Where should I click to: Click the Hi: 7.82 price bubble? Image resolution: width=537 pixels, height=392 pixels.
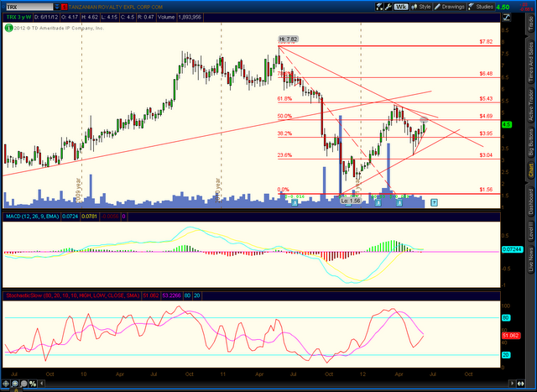pos(288,39)
